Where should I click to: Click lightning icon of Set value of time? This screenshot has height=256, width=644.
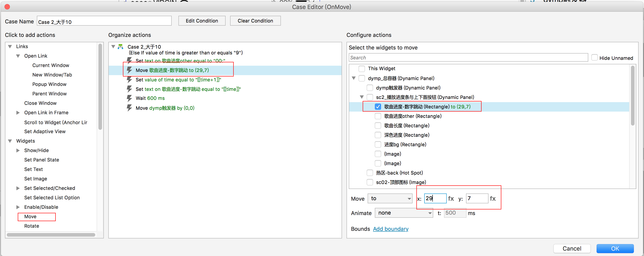(x=129, y=80)
